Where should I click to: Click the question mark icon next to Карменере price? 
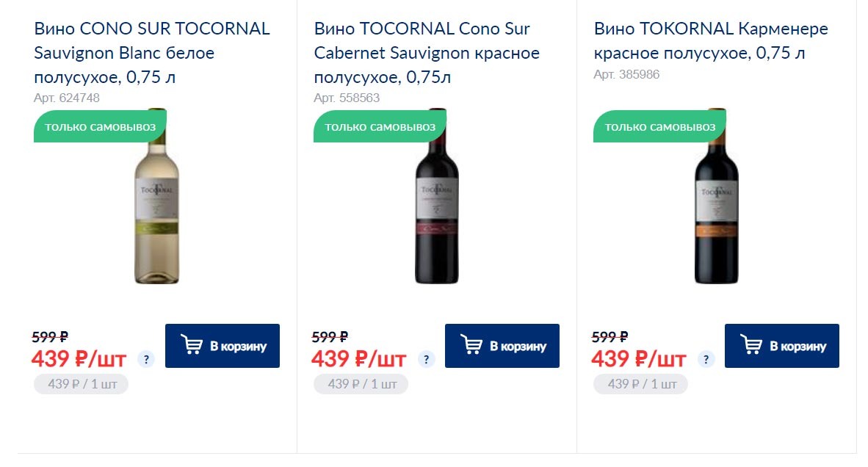[706, 360]
